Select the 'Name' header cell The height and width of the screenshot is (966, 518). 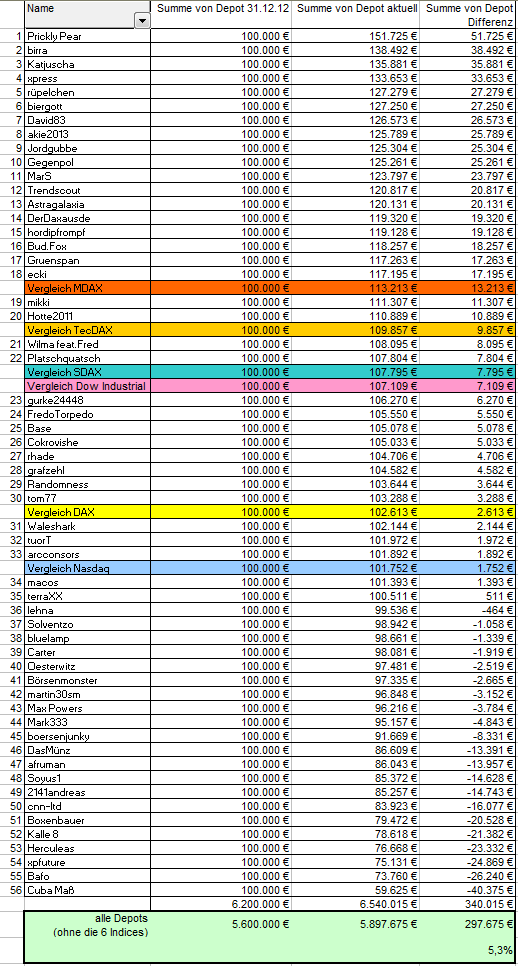point(87,15)
